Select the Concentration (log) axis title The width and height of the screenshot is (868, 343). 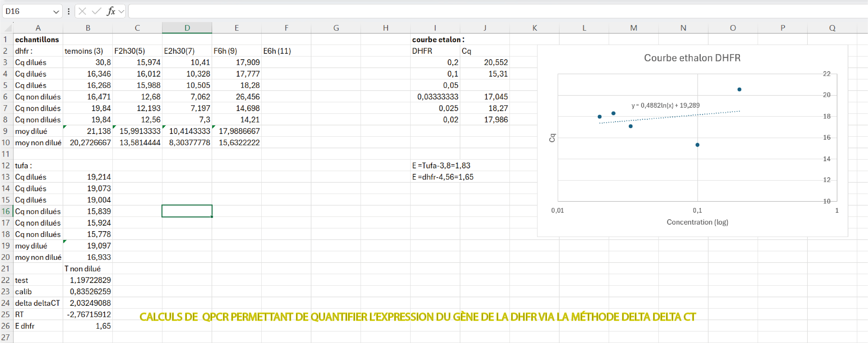pos(697,222)
